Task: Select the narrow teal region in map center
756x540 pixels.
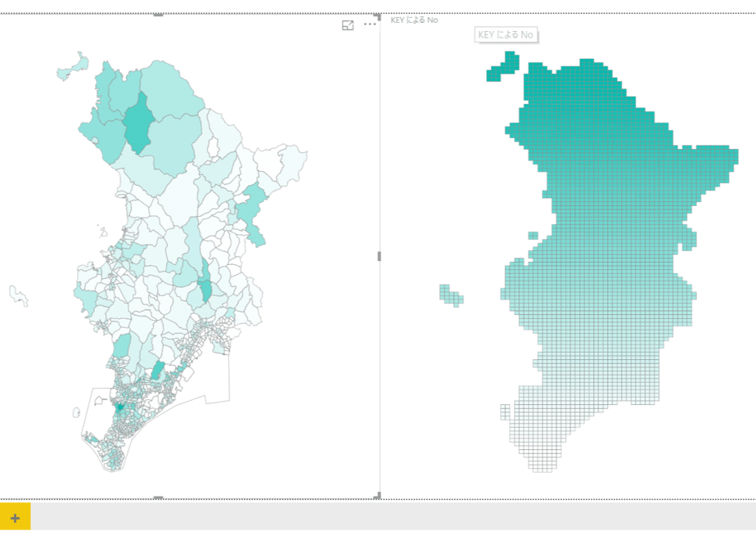Action: pyautogui.click(x=206, y=281)
